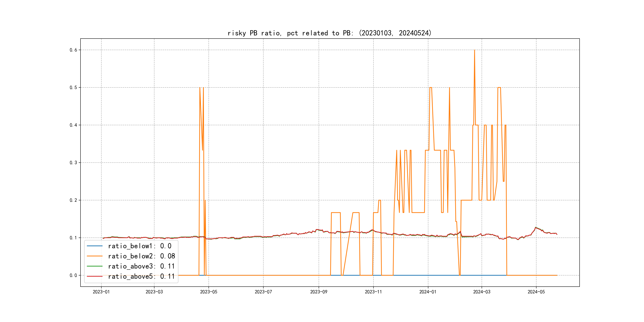Click the 2023-09 x-axis tick label

[318, 292]
